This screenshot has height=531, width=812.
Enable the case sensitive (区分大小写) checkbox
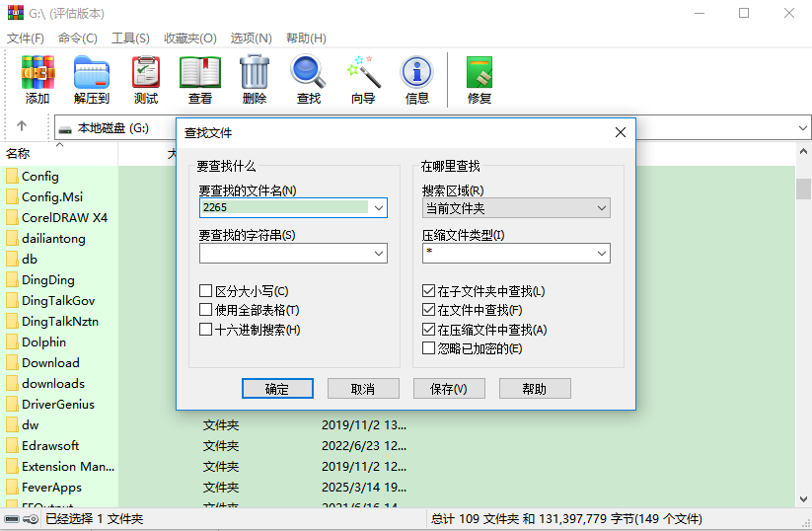(x=206, y=291)
